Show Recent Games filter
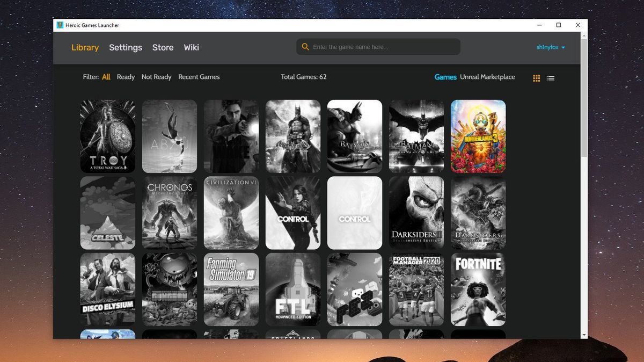This screenshot has width=644, height=362. (x=199, y=77)
